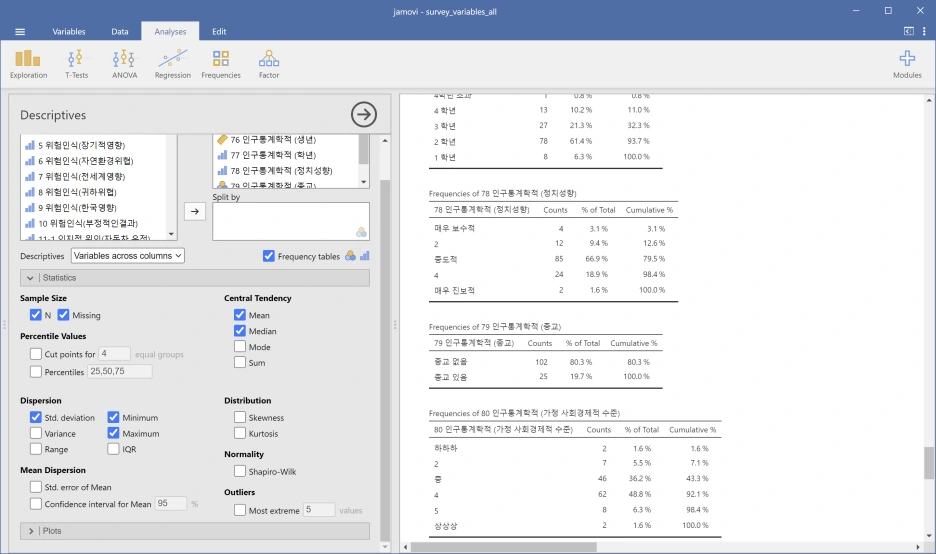The height and width of the screenshot is (554, 936).
Task: Toggle the N sample size checkbox
Action: tap(36, 315)
